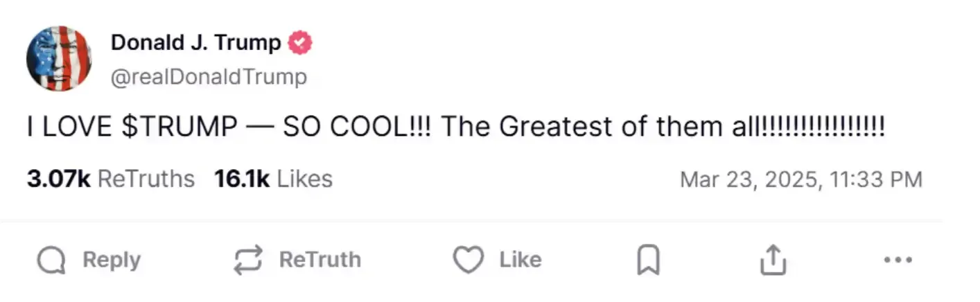Click the Mar 23, 2025 timestamp
This screenshot has height=302, width=980.
pyautogui.click(x=800, y=179)
